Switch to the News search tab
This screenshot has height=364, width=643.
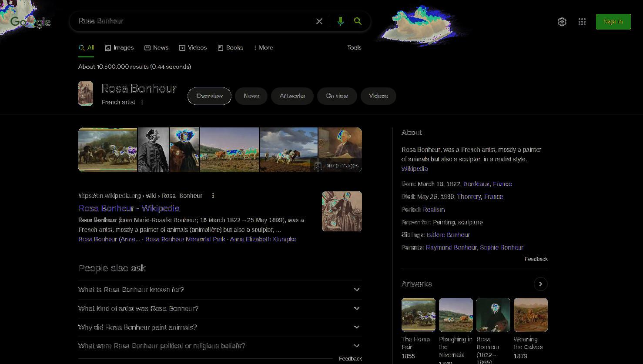pos(157,48)
